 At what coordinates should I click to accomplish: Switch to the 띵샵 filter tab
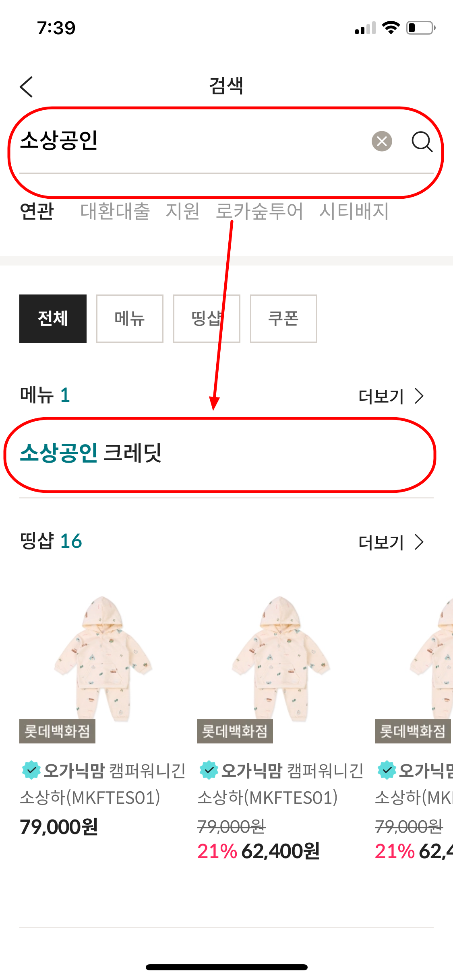207,319
